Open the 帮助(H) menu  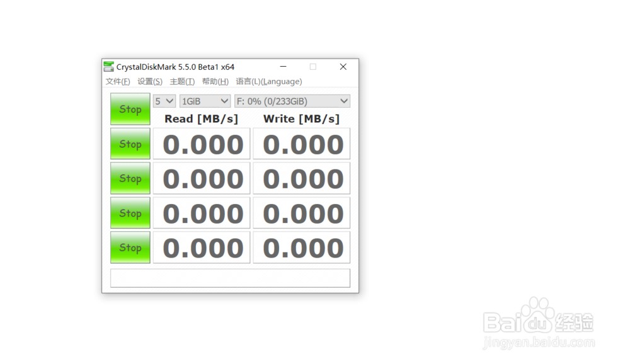[x=215, y=82]
